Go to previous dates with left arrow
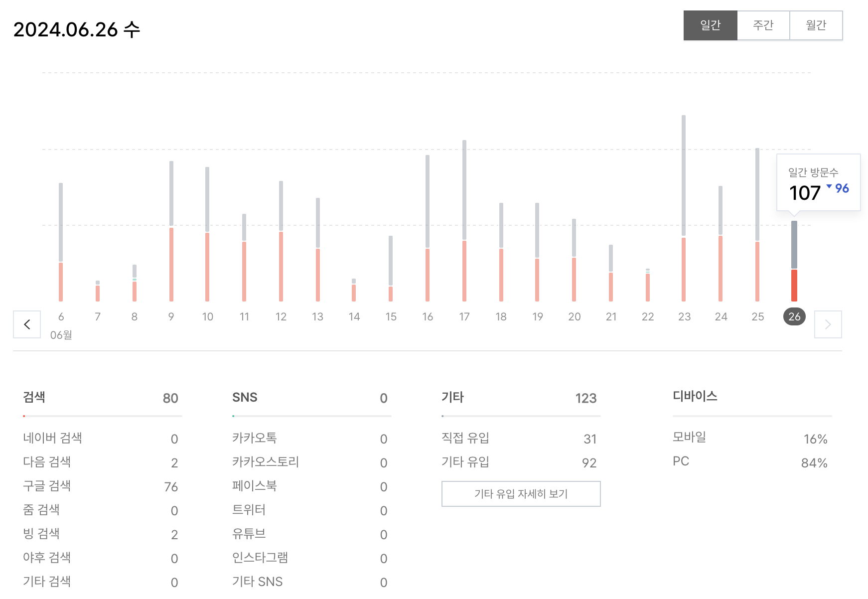868x599 pixels. [x=27, y=324]
